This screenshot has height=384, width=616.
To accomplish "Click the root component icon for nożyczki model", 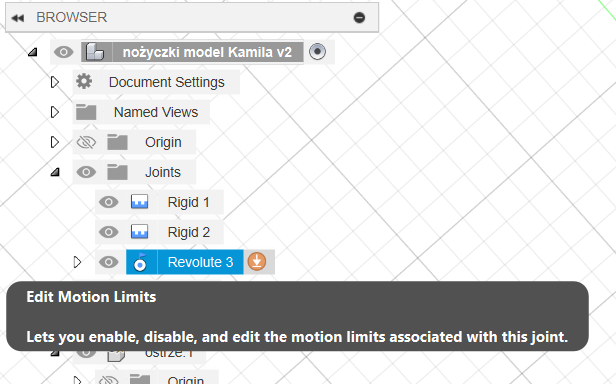I will coord(95,52).
